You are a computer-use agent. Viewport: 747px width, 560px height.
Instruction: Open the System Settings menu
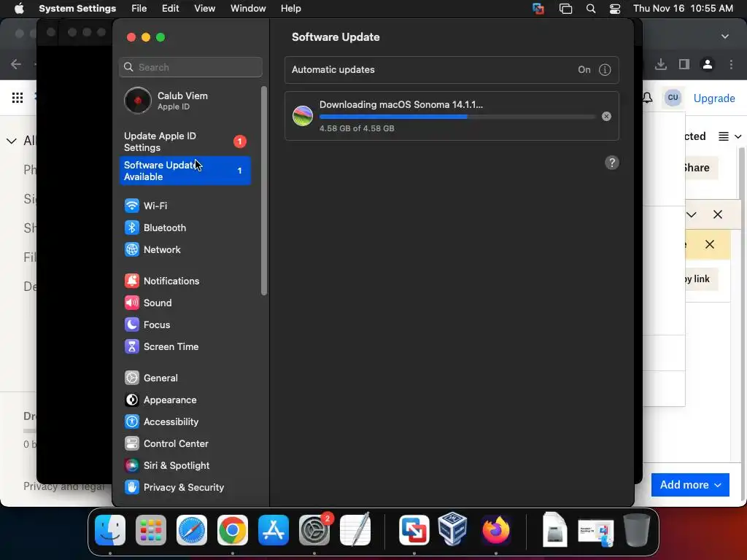77,9
